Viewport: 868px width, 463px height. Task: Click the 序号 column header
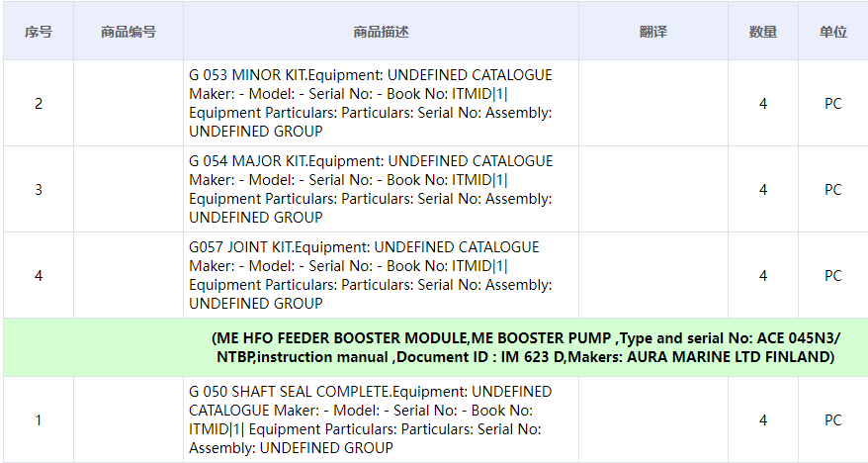pyautogui.click(x=39, y=32)
